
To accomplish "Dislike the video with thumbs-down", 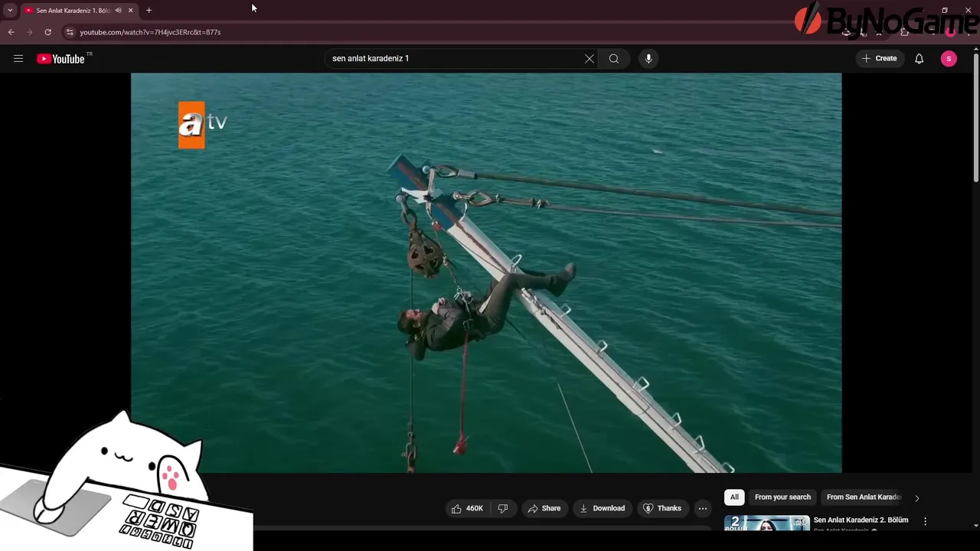I will point(503,508).
